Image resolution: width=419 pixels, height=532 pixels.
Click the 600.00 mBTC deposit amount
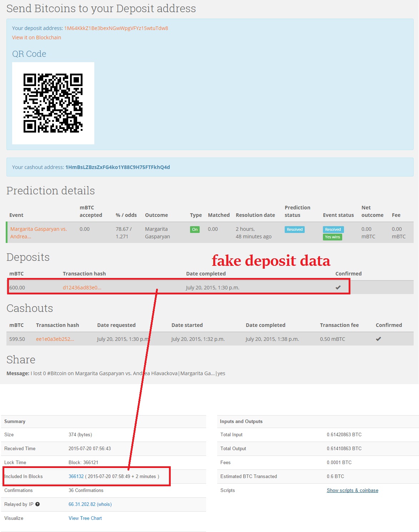click(17, 288)
